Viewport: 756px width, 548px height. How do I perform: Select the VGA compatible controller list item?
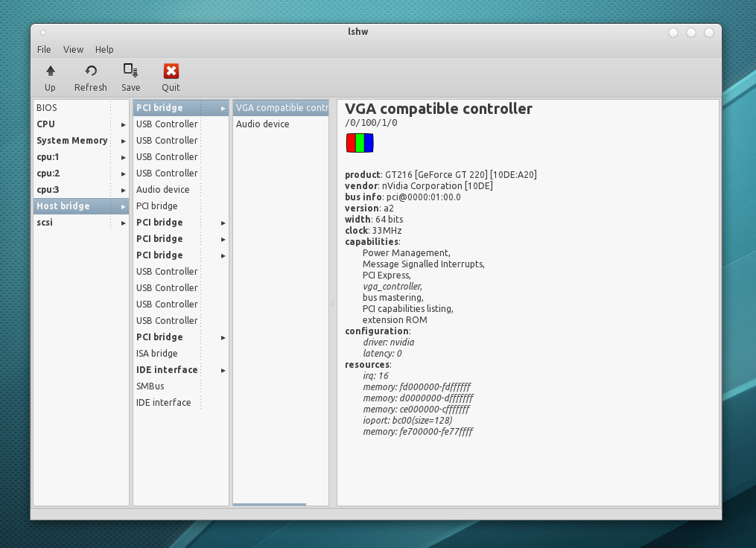coord(281,108)
